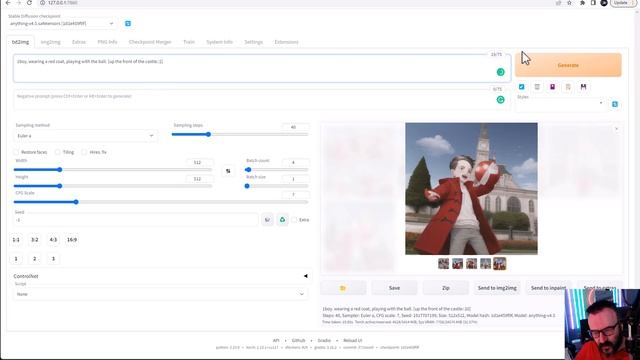
Task: Open the Settings tab
Action: tap(253, 42)
